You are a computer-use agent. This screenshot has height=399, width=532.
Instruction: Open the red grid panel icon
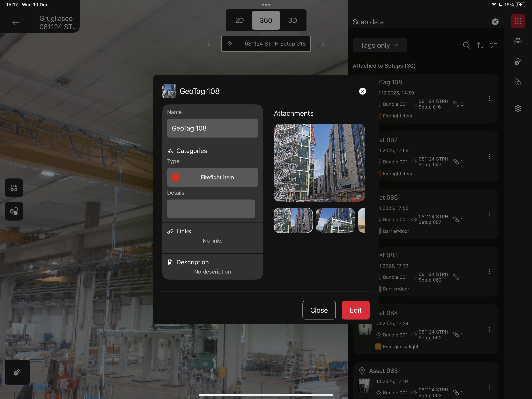(518, 21)
